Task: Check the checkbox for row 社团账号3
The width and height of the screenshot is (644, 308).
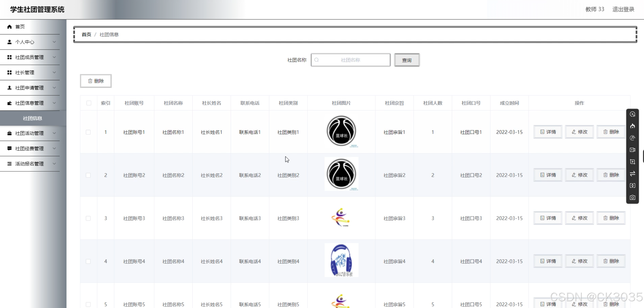Action: [x=88, y=218]
